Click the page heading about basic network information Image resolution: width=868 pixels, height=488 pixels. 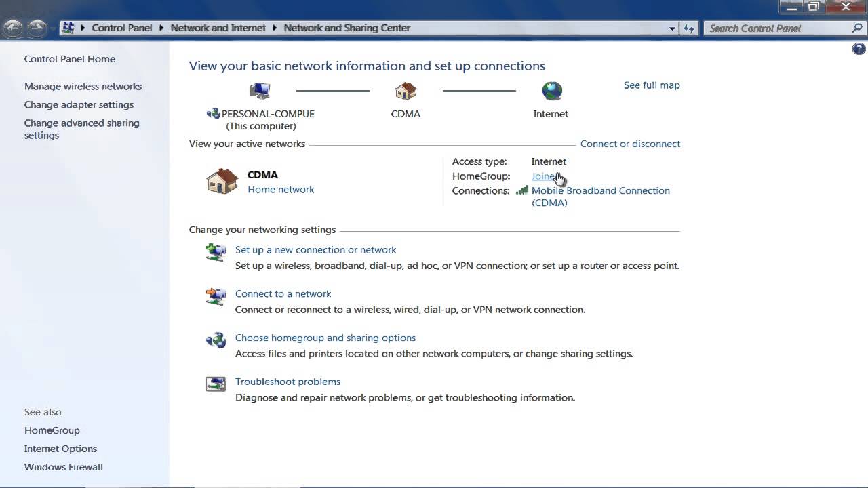(367, 66)
